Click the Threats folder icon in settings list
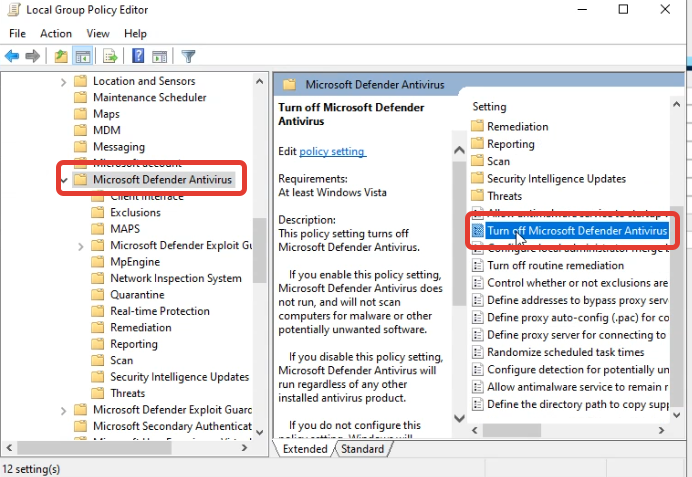This screenshot has width=692, height=477. pos(478,195)
